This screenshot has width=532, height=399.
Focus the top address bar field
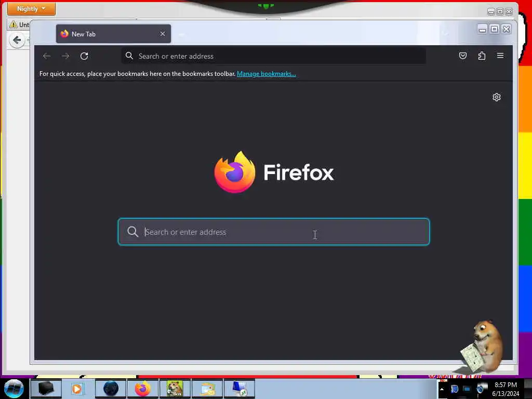point(273,56)
